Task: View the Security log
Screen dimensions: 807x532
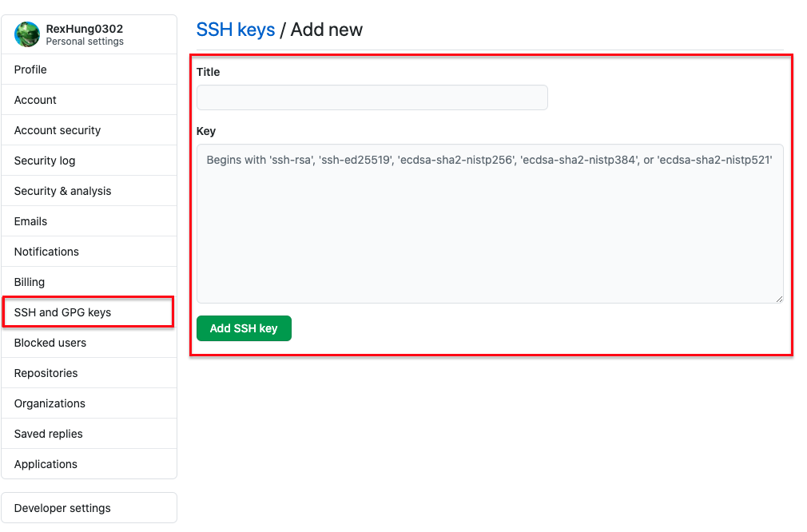Action: (x=45, y=161)
